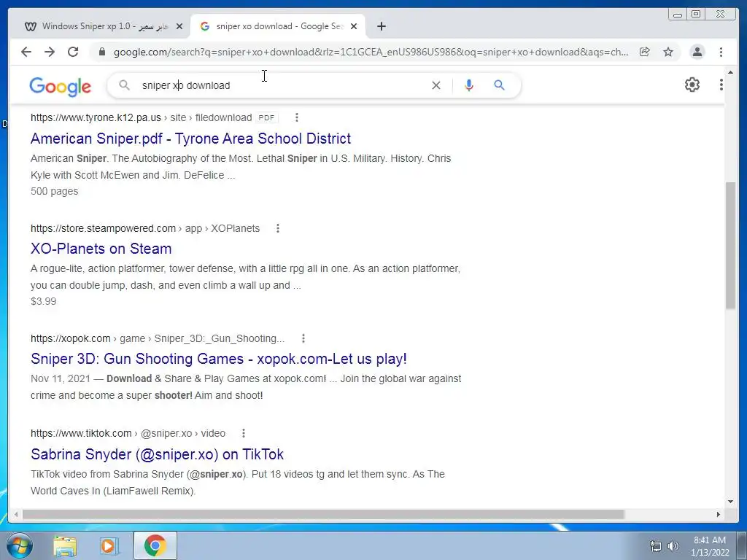Screen dimensions: 747x560
Task: Open the Windows Start menu
Action: (19, 545)
